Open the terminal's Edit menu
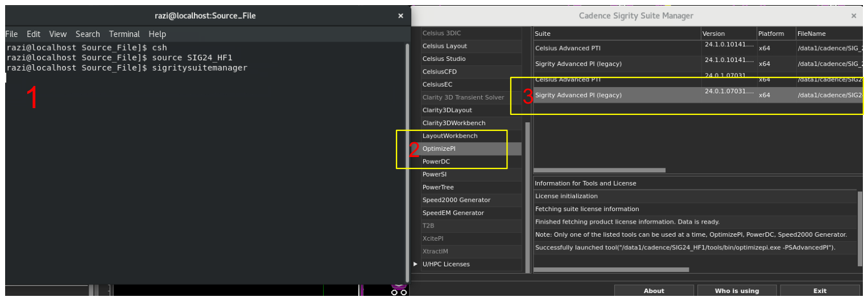 coord(34,34)
